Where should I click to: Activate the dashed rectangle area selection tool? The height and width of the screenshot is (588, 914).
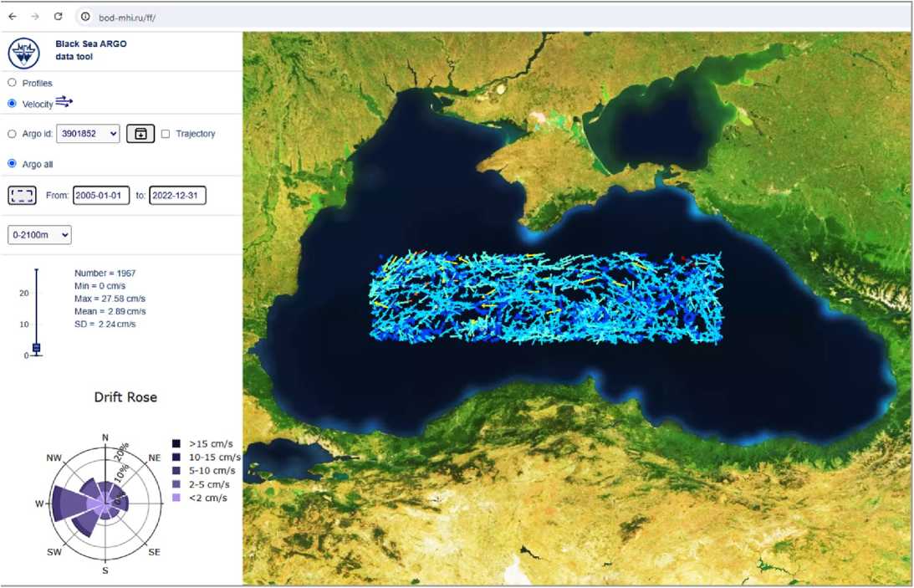click(22, 196)
